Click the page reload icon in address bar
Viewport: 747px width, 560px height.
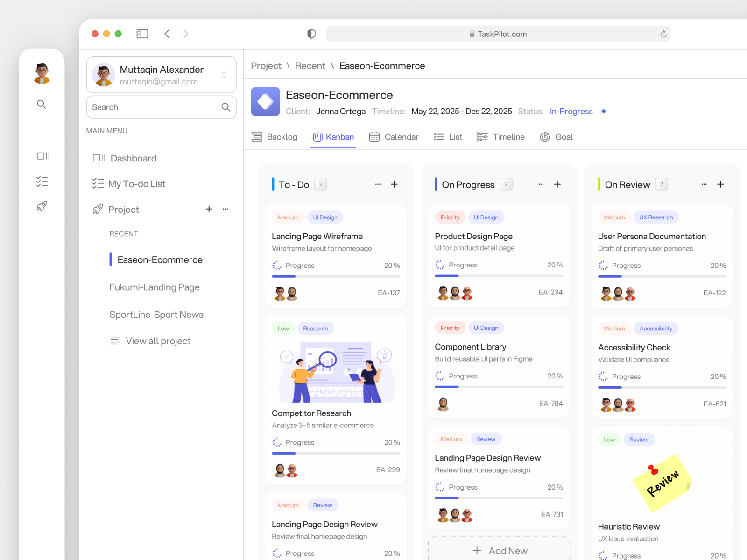pos(663,34)
